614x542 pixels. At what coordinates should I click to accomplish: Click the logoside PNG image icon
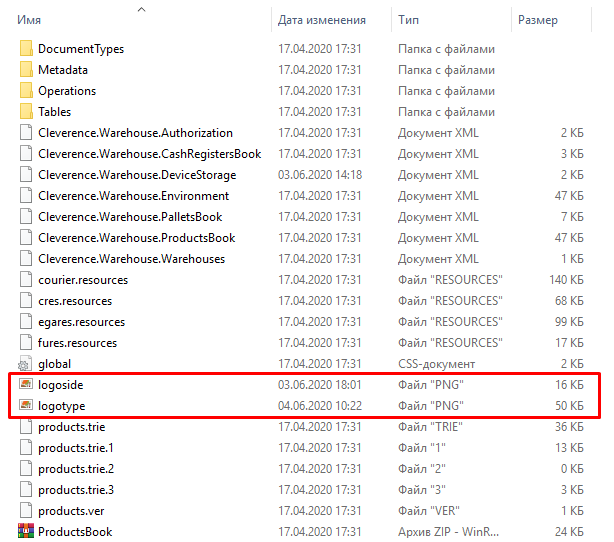click(x=26, y=384)
